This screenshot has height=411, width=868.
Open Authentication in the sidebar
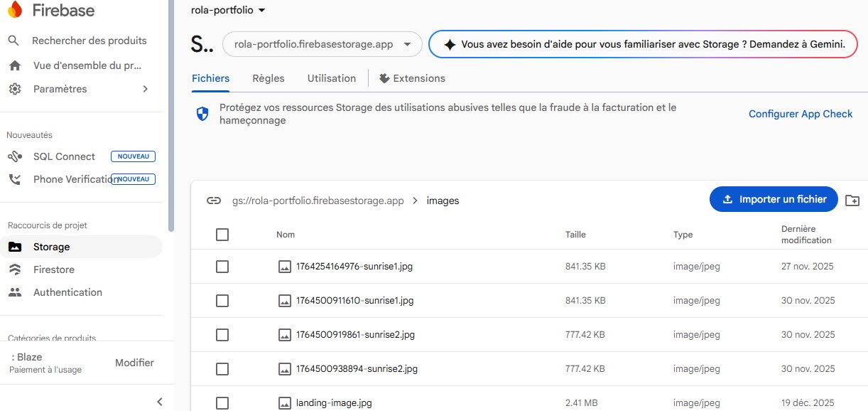click(x=81, y=292)
